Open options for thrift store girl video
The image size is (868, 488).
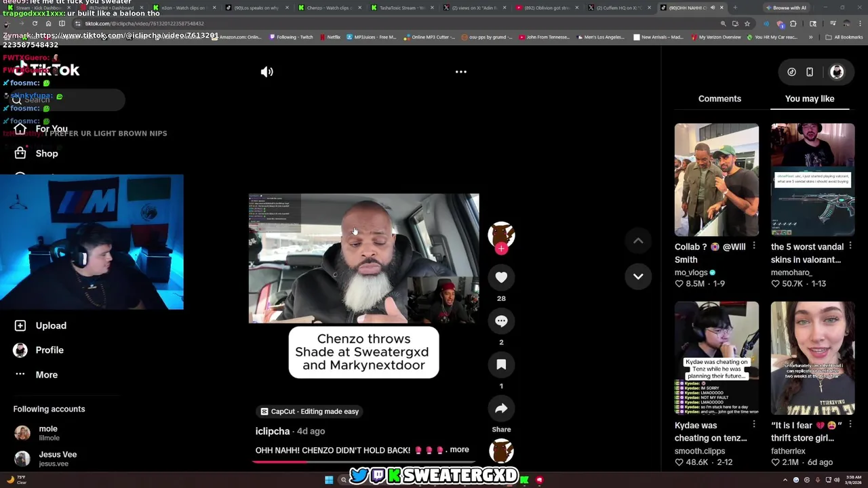pos(850,425)
